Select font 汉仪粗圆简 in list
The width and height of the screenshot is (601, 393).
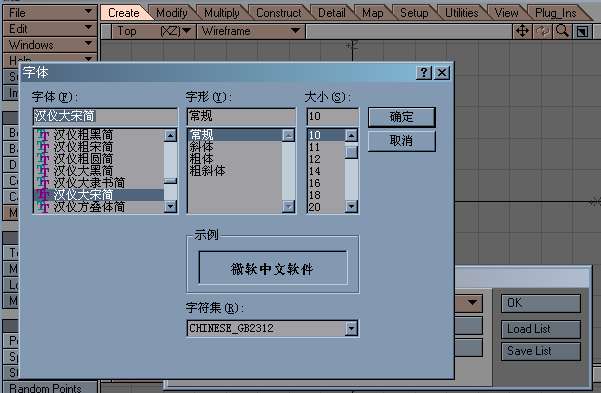click(x=99, y=159)
